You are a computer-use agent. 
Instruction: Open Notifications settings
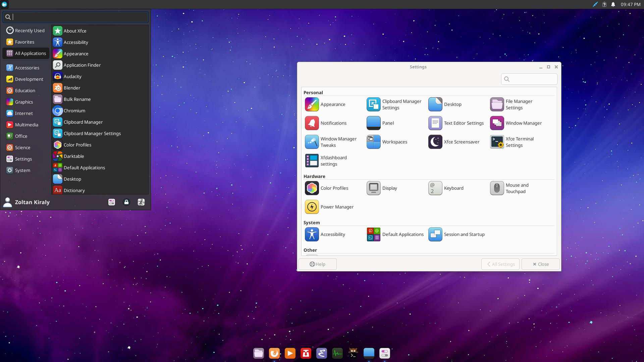pos(326,123)
